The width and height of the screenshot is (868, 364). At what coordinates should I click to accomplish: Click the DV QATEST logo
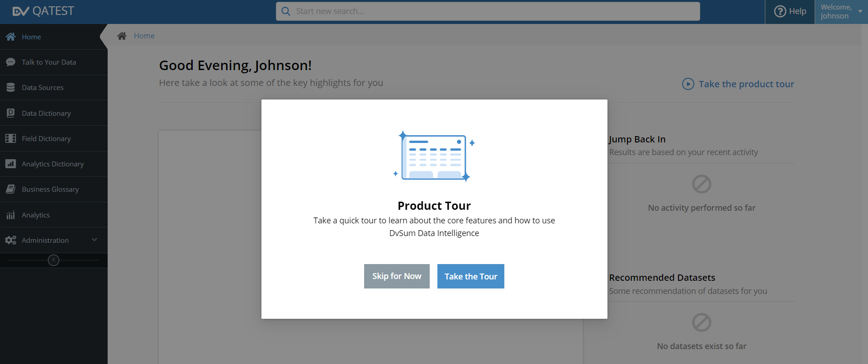pos(43,11)
